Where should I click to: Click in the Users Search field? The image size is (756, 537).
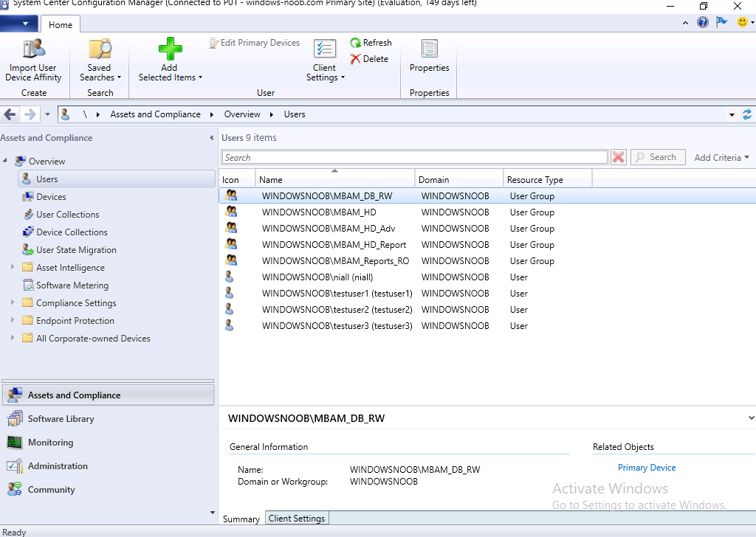[415, 158]
